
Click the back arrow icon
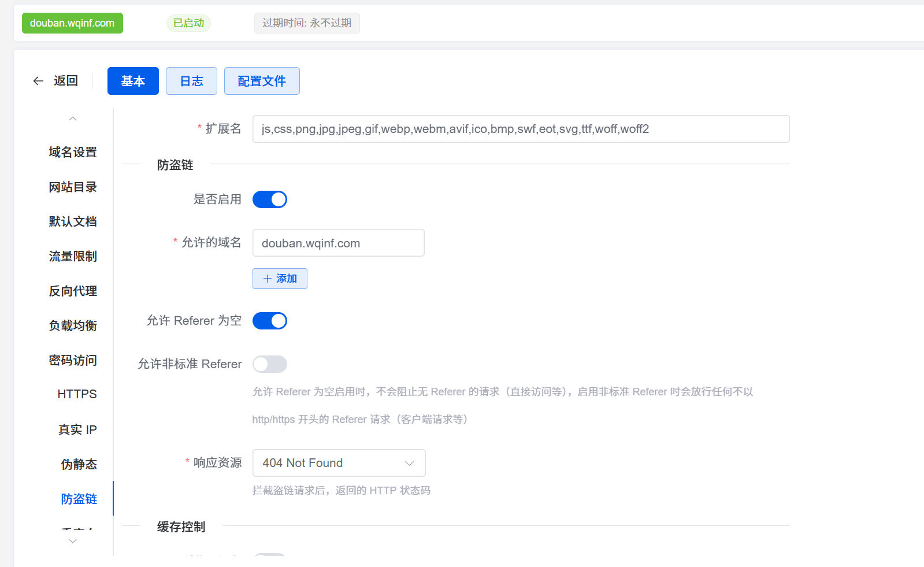coord(38,81)
